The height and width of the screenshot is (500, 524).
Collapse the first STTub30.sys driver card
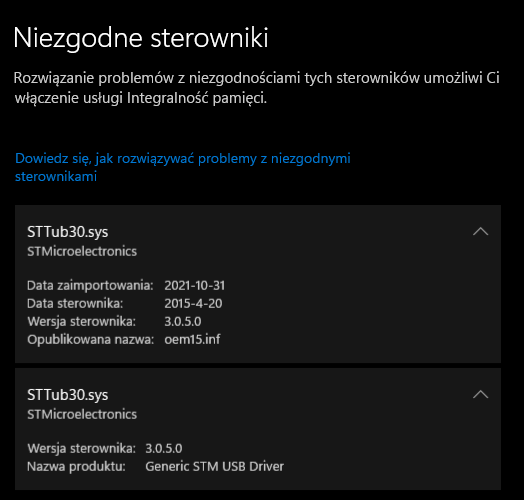(x=481, y=231)
